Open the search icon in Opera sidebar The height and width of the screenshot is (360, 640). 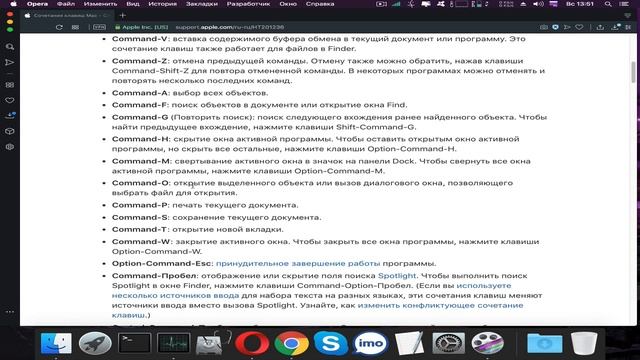[10, 47]
